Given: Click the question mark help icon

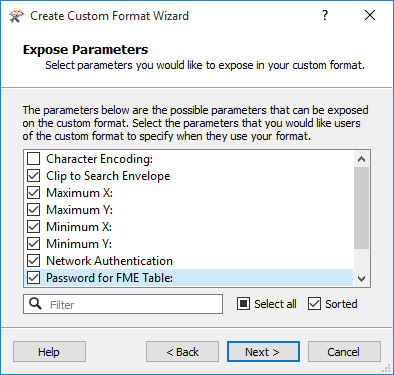Looking at the screenshot, I should click(325, 15).
